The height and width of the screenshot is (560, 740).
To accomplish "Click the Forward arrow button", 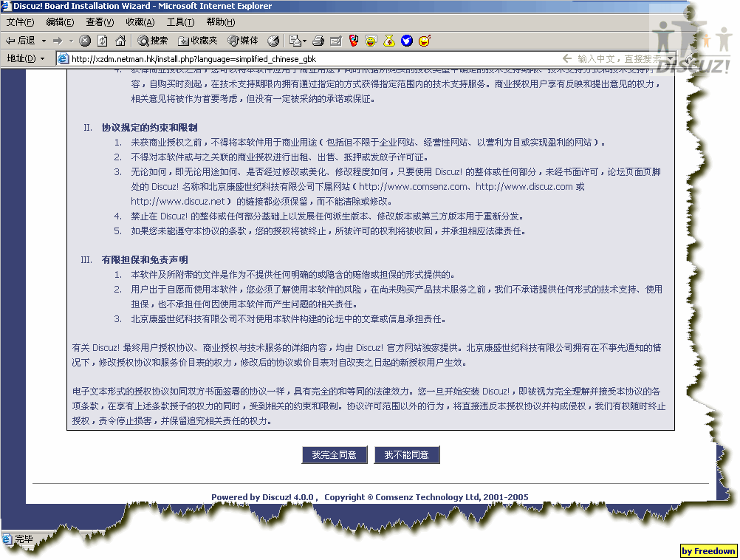I will click(x=58, y=41).
